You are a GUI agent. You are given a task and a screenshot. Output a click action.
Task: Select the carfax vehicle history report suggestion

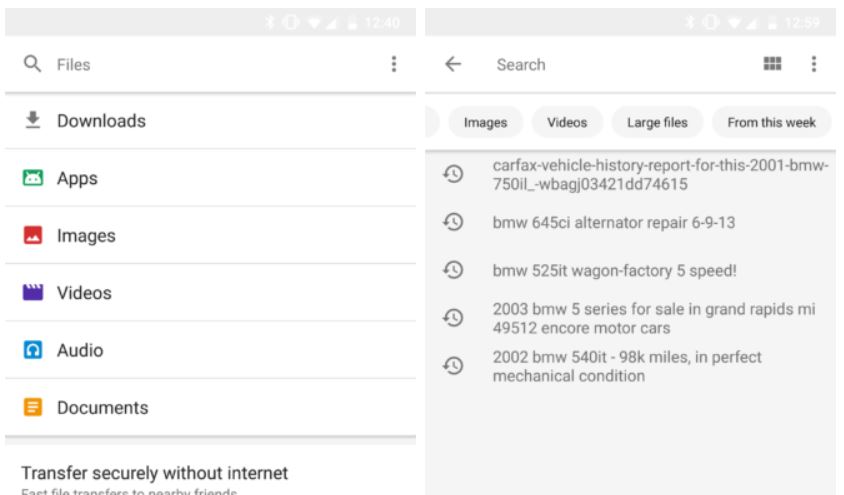point(660,175)
